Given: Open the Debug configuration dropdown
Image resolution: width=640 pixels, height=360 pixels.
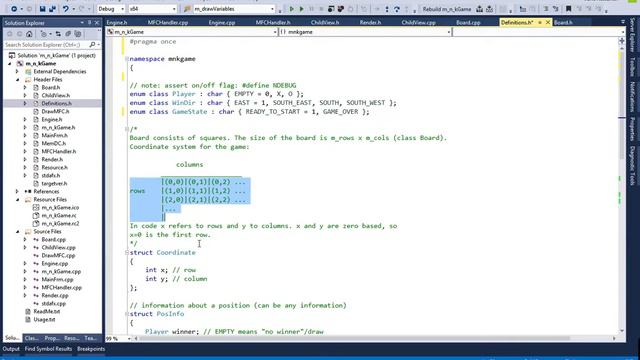Looking at the screenshot, I should [121, 9].
